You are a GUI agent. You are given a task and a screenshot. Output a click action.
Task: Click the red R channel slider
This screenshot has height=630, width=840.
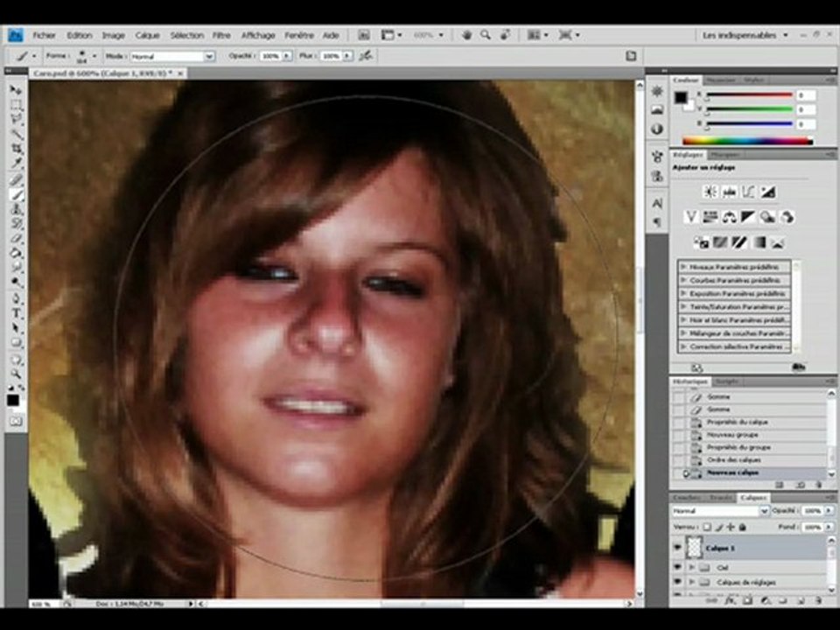[x=749, y=95]
